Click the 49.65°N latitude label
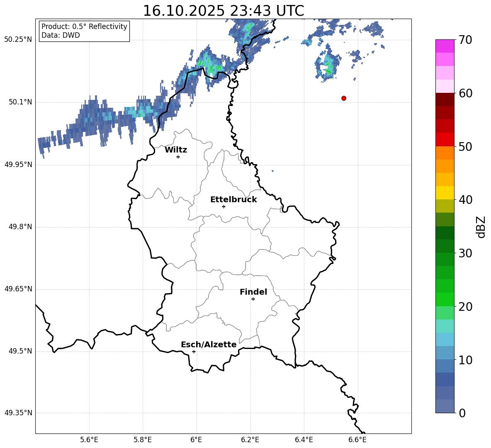Screen dimensions: 491x448 (x=18, y=289)
